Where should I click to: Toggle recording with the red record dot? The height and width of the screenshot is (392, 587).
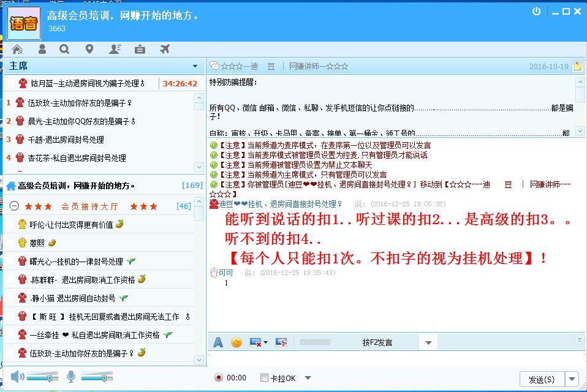coord(219,378)
